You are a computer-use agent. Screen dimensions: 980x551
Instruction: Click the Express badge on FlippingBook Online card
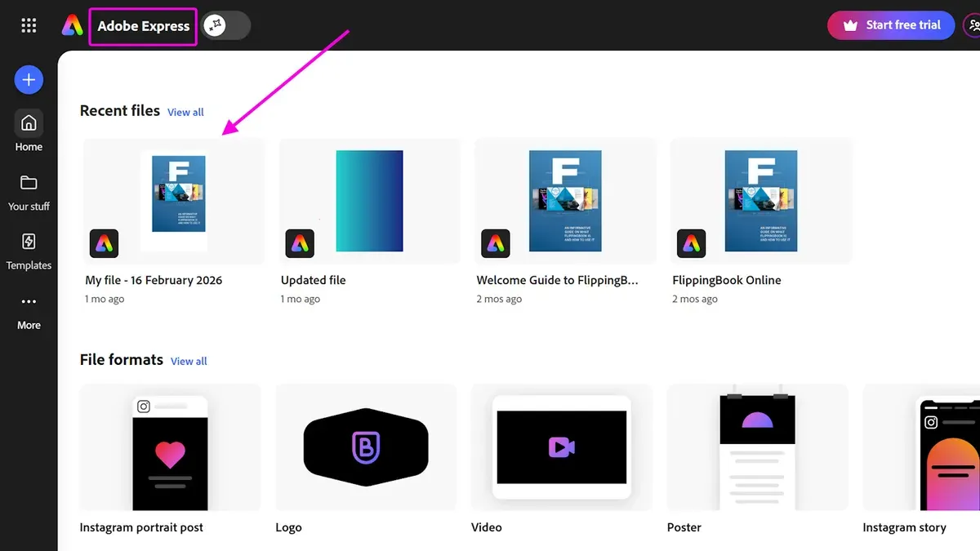pos(692,243)
